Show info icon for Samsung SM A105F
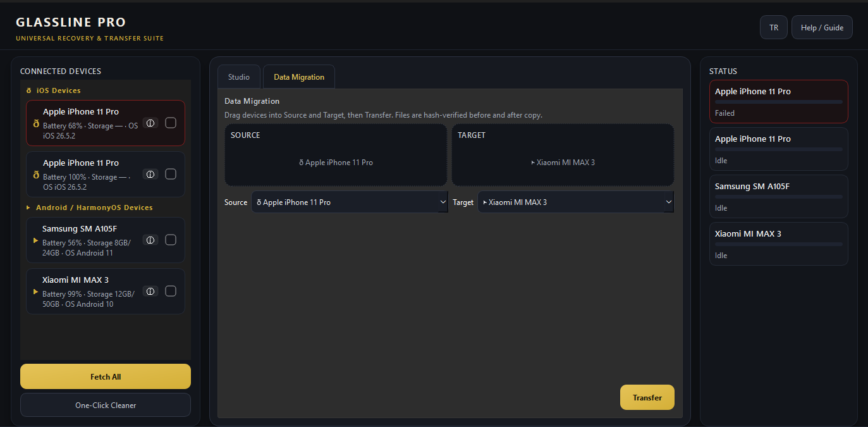The height and width of the screenshot is (427, 868). point(150,240)
